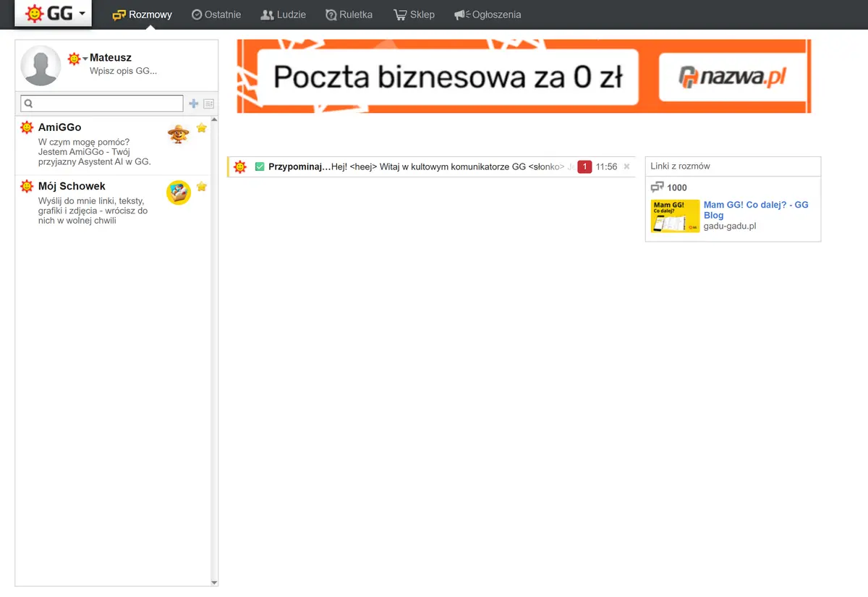Click Mój Schowek's sun status icon
The image size is (868, 597).
27,186
